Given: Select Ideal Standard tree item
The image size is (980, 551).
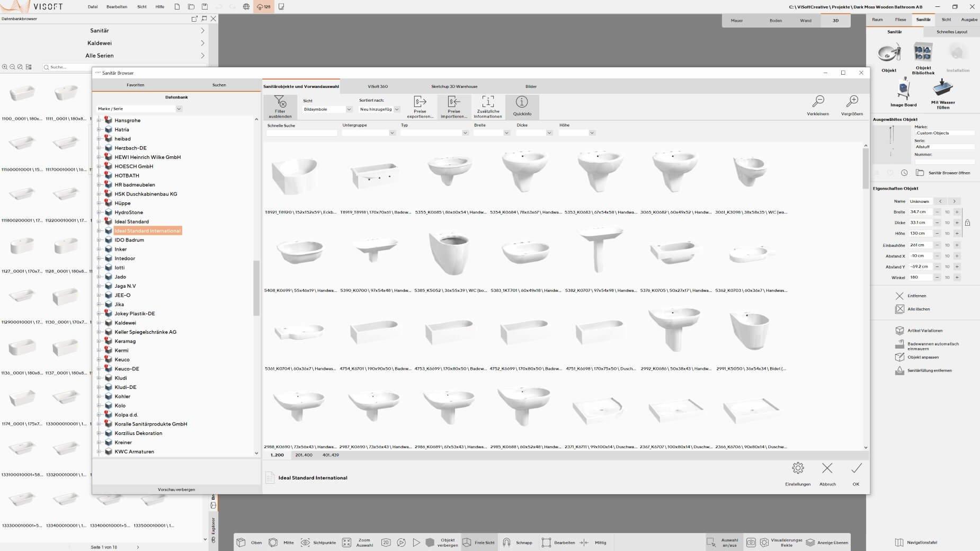Looking at the screenshot, I should pos(131,221).
